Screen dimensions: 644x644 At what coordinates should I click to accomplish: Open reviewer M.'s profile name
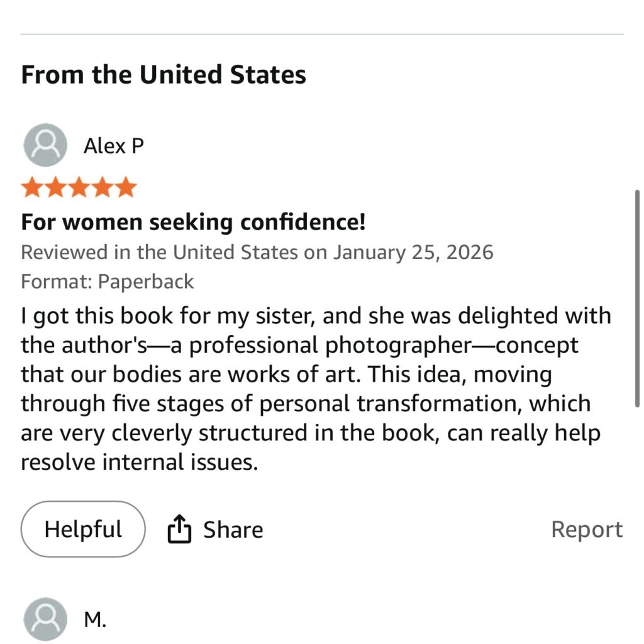click(95, 620)
